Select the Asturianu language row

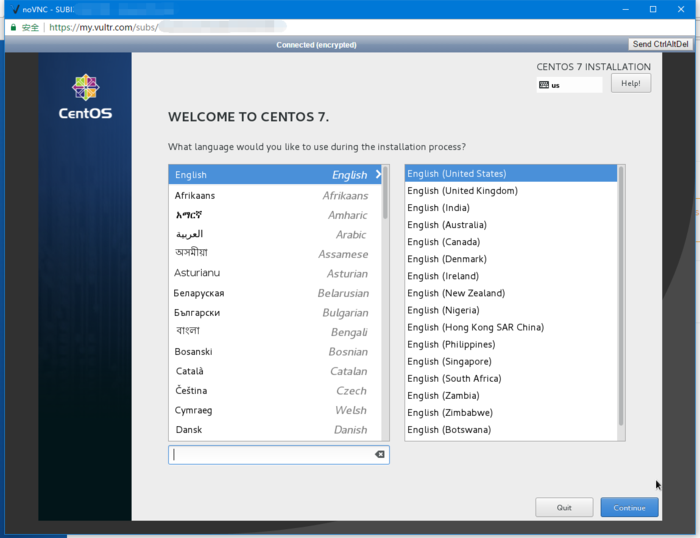click(x=275, y=273)
